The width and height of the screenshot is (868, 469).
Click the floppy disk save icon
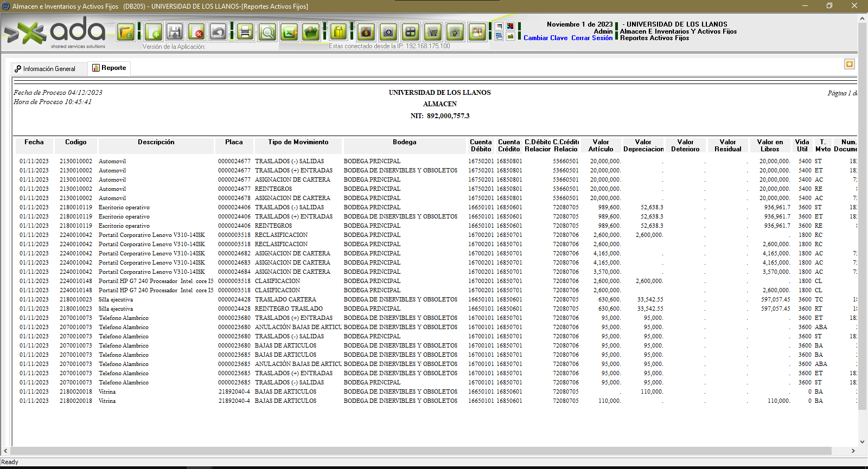[175, 33]
